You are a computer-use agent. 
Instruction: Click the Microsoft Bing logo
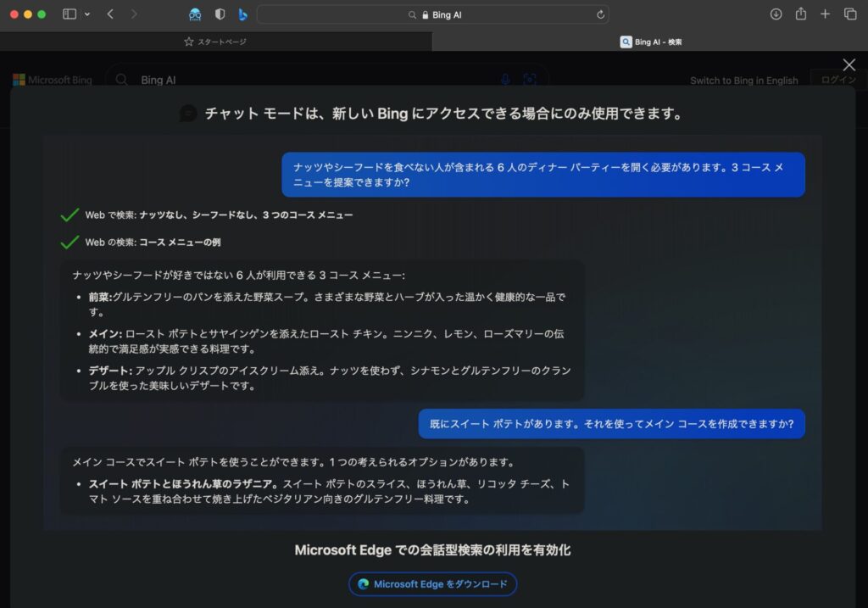[53, 80]
